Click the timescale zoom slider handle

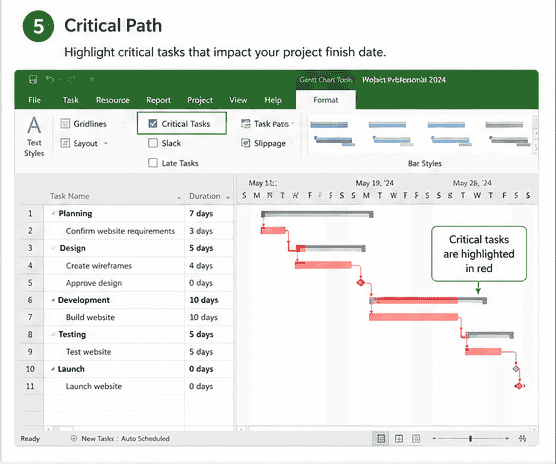(471, 438)
